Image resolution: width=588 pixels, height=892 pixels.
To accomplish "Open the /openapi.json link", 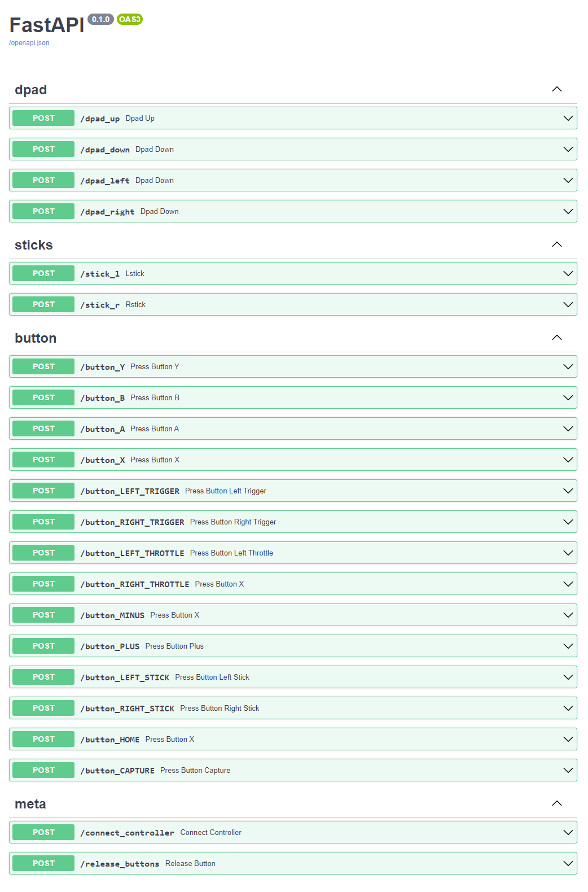I will tap(29, 43).
